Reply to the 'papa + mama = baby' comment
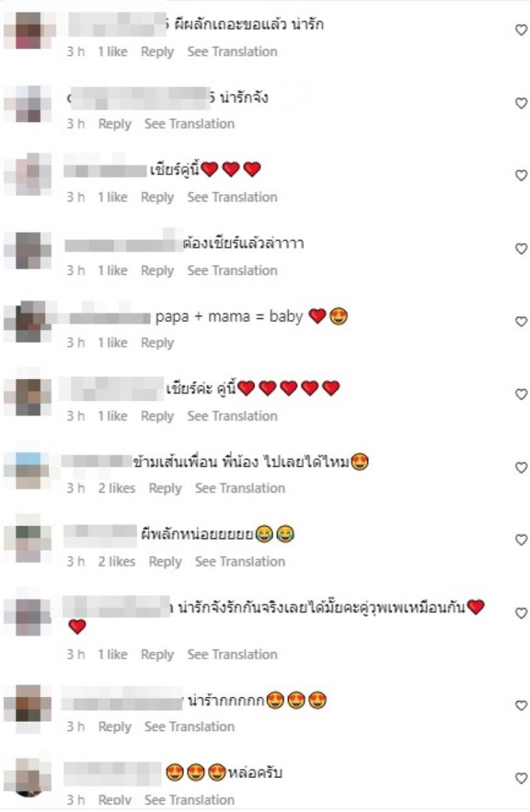This screenshot has height=812, width=530. pos(157,343)
